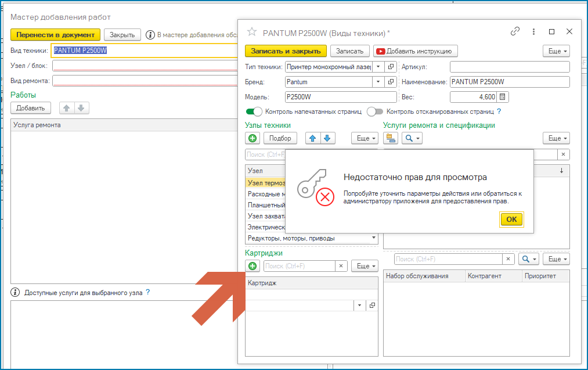588x370 pixels.
Task: Move selected node down with blue arrow
Action: tap(327, 138)
